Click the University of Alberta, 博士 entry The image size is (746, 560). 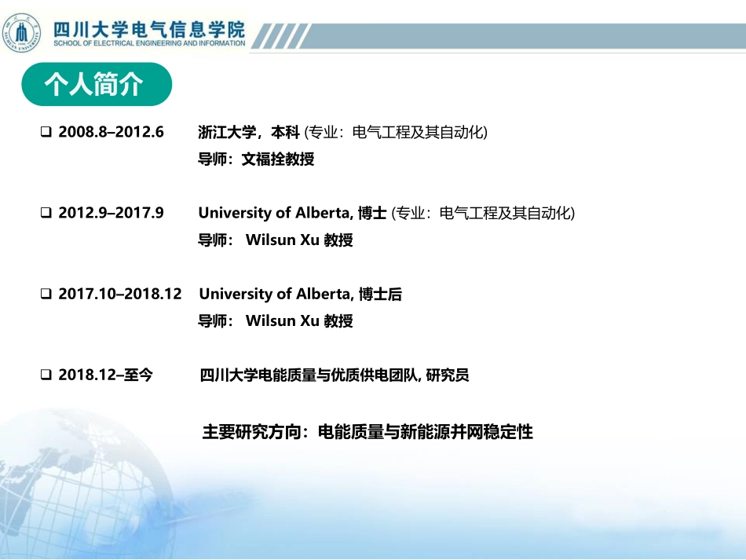292,213
